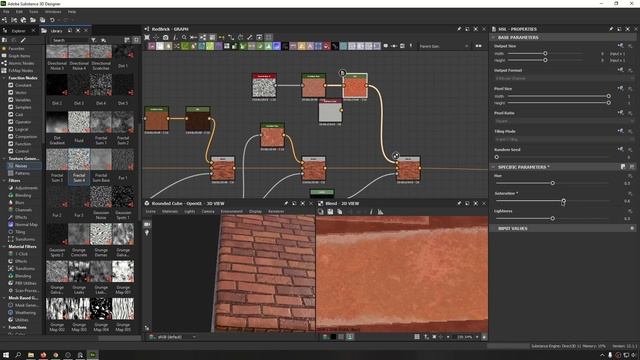Select Patterns under Texture Generators
The image size is (640, 360).
[22, 173]
